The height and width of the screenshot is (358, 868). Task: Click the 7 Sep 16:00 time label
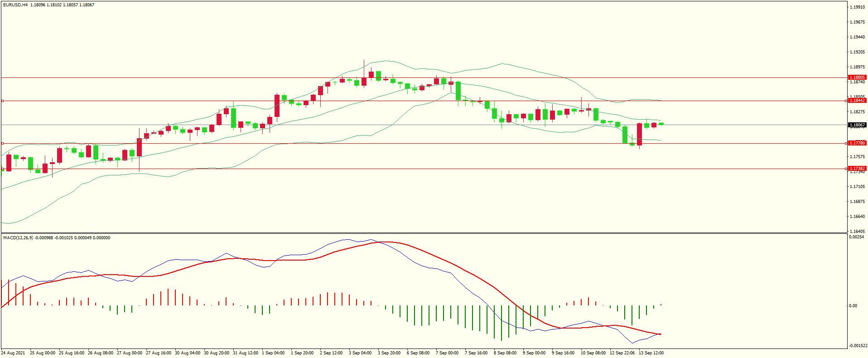[476, 353]
